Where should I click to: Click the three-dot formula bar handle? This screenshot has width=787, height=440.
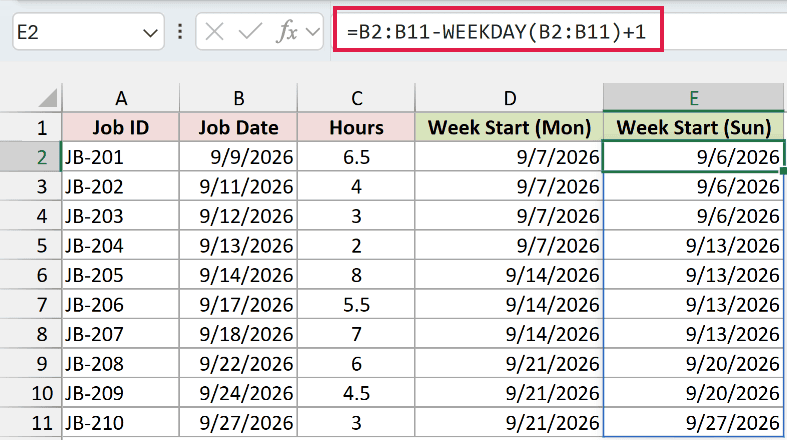point(180,32)
